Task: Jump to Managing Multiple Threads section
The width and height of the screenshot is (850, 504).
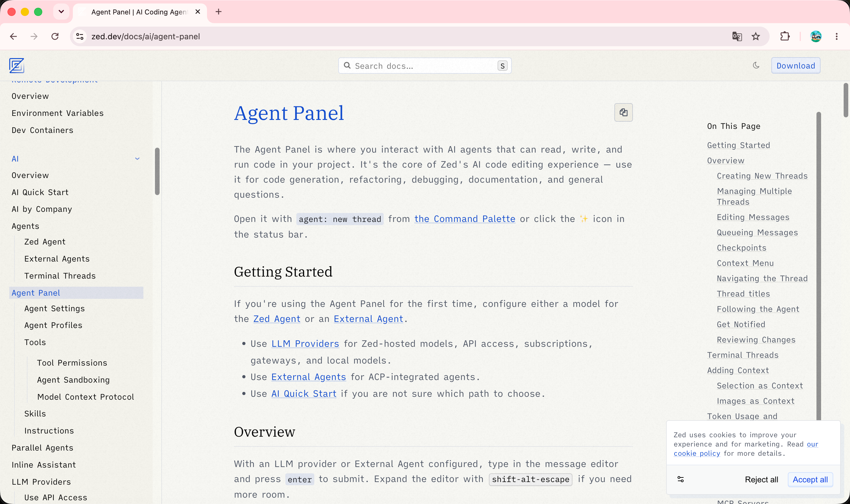Action: tap(754, 196)
